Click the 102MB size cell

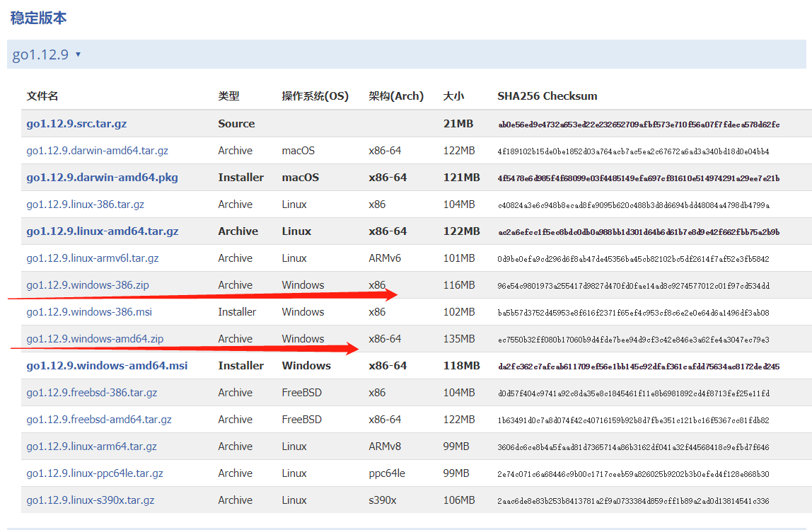click(459, 312)
